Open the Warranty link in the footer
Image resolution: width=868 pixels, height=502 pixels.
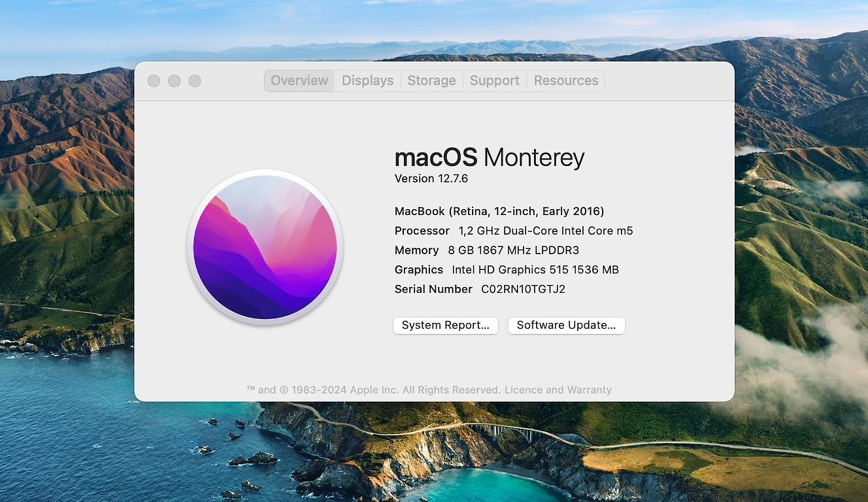[589, 390]
